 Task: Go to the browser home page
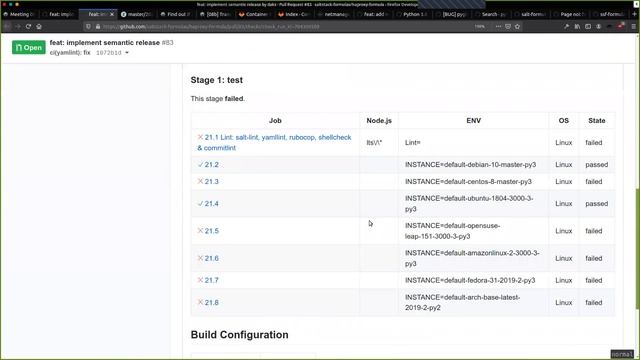(x=39, y=27)
